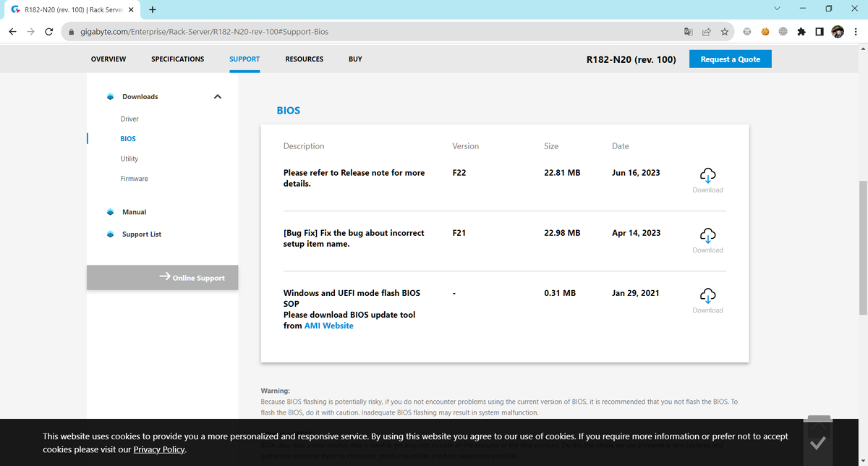Select Driver in Downloads list

pyautogui.click(x=129, y=119)
